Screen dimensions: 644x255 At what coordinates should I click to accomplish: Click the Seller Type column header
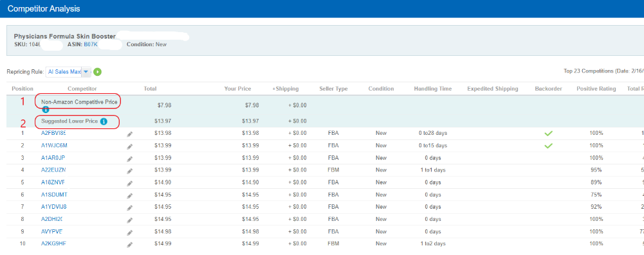tap(333, 89)
